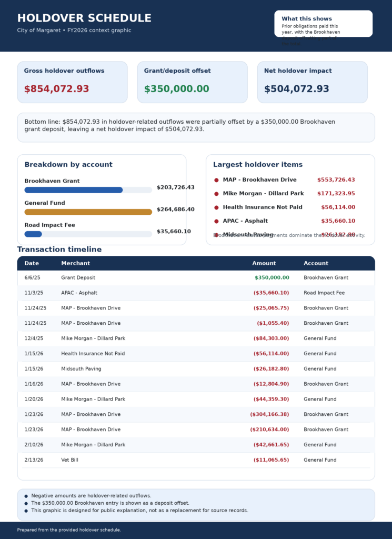Open the Grant/deposit offset card
392x539 pixels.
click(192, 82)
